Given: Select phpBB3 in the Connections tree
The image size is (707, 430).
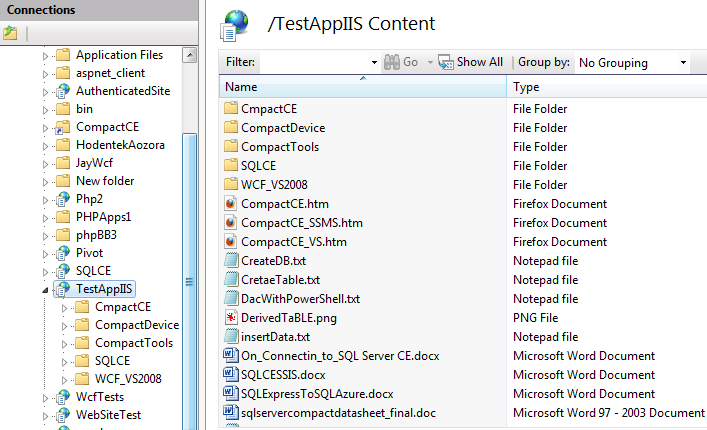Looking at the screenshot, I should point(96,235).
